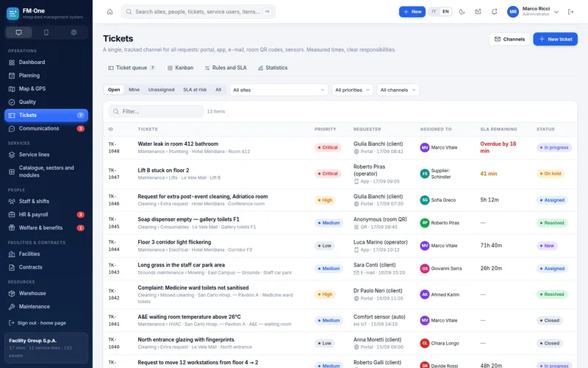The image size is (588, 368).
Task: Click Giovanni Serra's GS avatar
Action: [425, 269]
